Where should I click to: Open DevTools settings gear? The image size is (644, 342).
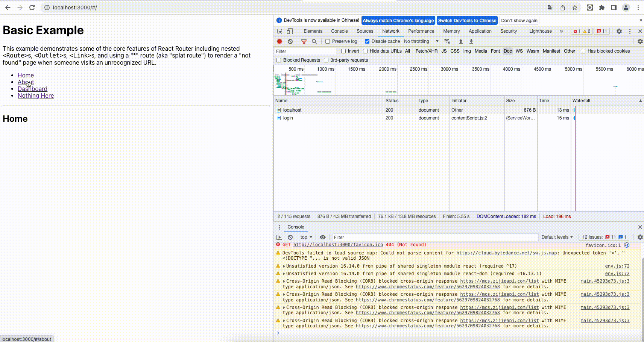[619, 31]
